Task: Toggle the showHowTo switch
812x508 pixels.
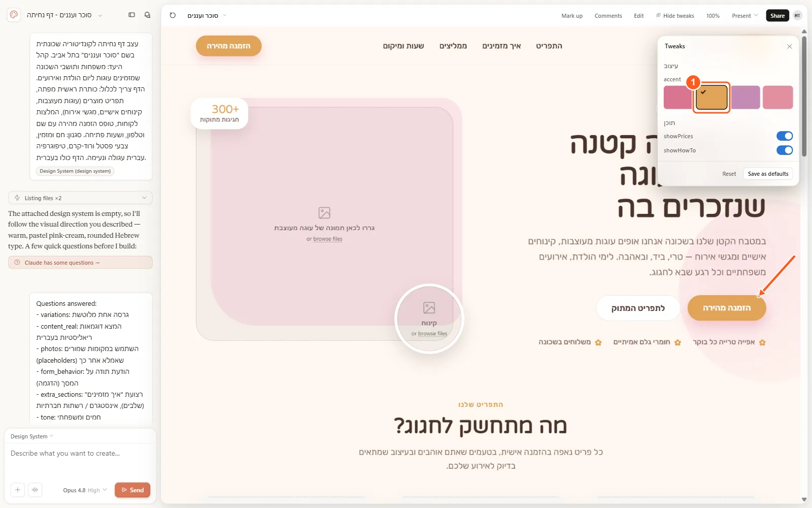Action: pyautogui.click(x=785, y=150)
